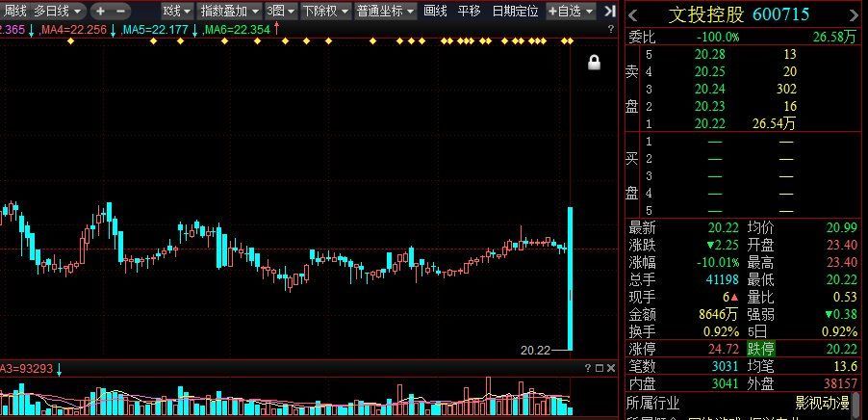Toggle the chart lock icon
868x420 pixels.
594,62
